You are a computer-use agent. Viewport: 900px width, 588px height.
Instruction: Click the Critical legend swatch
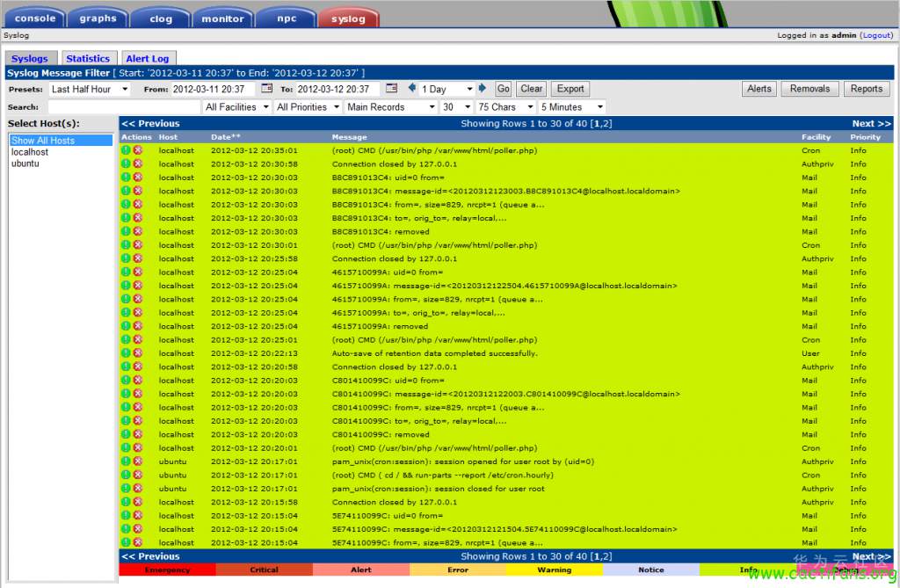coord(264,570)
